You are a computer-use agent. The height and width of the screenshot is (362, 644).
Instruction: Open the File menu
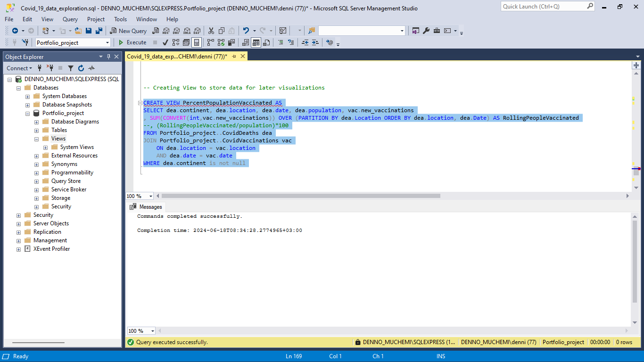tap(9, 19)
